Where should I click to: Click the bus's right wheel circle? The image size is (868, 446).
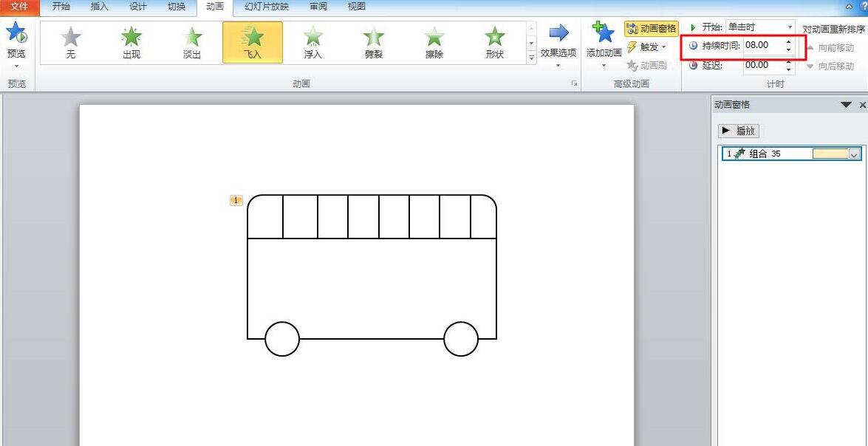coord(461,339)
